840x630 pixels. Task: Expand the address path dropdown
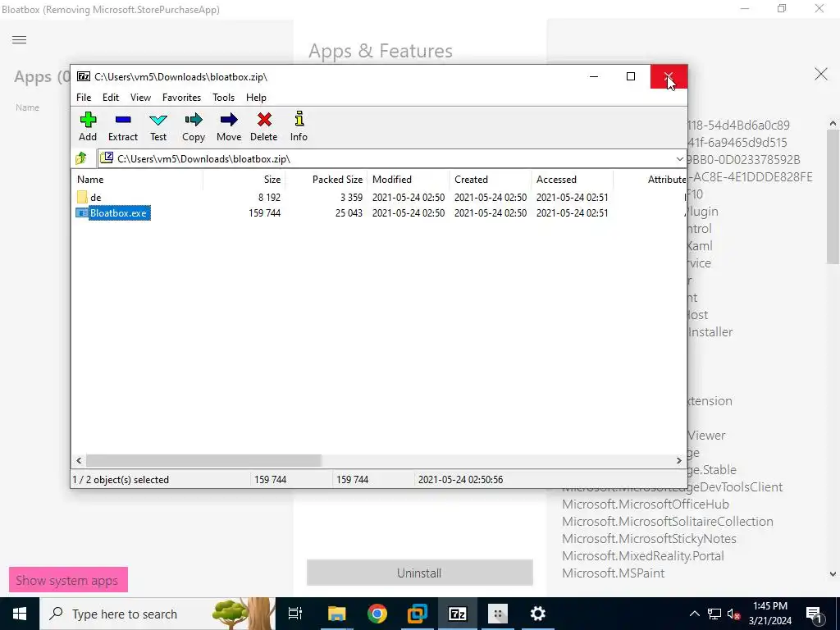679,158
